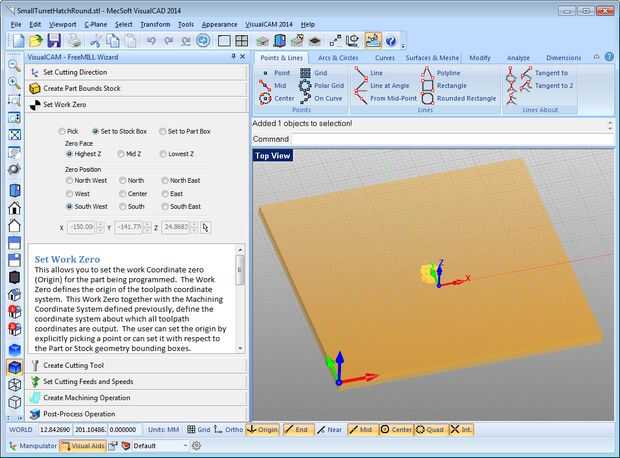Viewport: 620px width, 458px height.
Task: Select Set to Part Box option
Action: click(x=185, y=131)
